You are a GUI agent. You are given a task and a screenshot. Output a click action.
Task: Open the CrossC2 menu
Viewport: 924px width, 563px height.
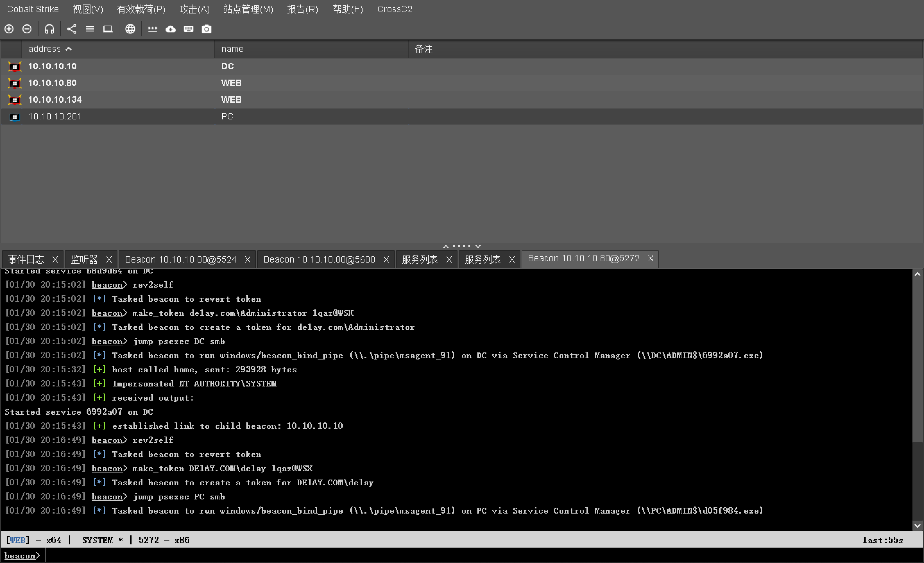pos(395,9)
